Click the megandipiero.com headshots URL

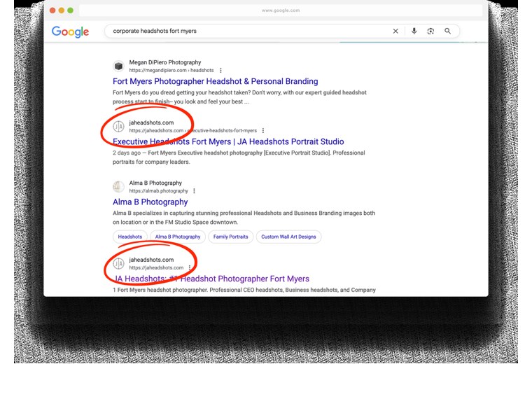tap(171, 70)
